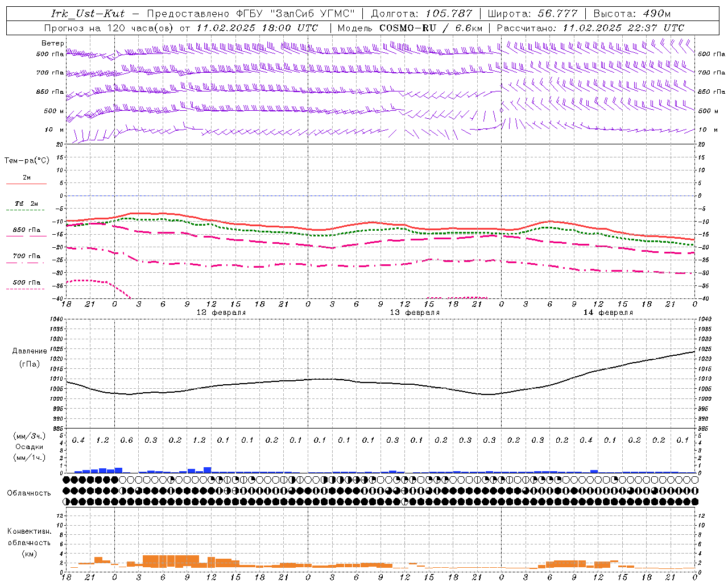Click the 'Высота: 490м' elevation text
Viewport: 728px width, 582px height.
632,14
